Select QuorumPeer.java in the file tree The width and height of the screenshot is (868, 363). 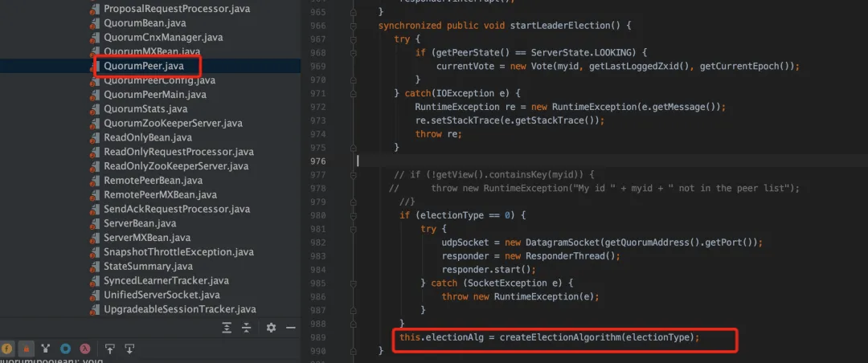145,66
